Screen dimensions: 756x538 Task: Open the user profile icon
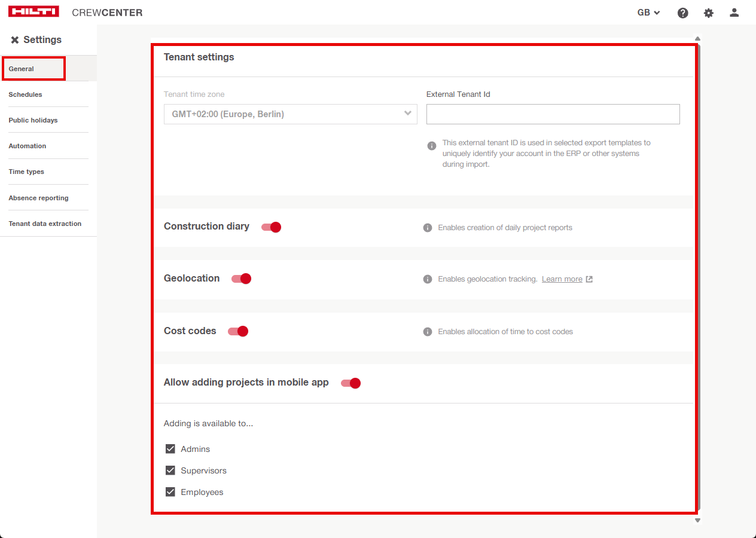pyautogui.click(x=734, y=13)
